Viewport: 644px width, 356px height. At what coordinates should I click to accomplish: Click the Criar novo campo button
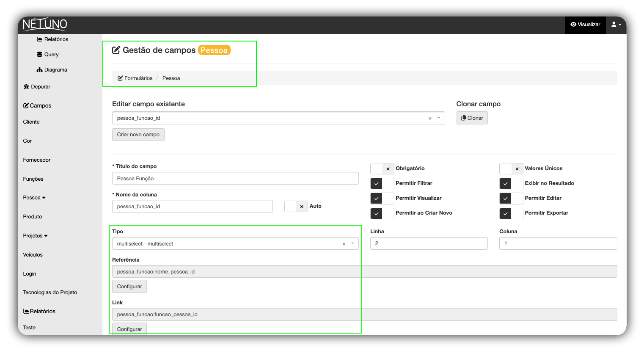point(138,134)
